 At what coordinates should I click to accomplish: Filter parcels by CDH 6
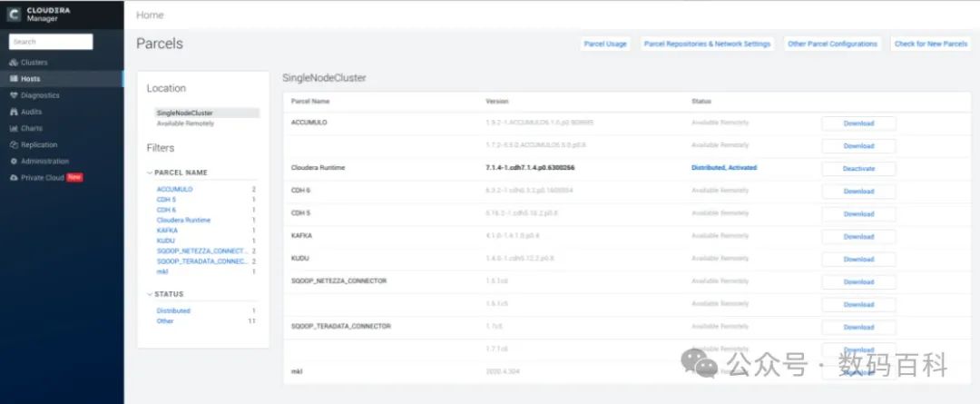tap(166, 210)
